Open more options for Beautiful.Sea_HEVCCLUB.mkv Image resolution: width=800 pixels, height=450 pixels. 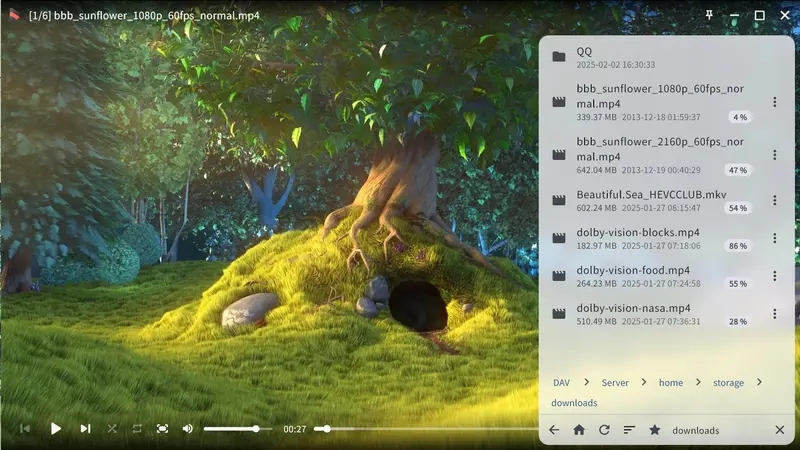click(x=774, y=201)
